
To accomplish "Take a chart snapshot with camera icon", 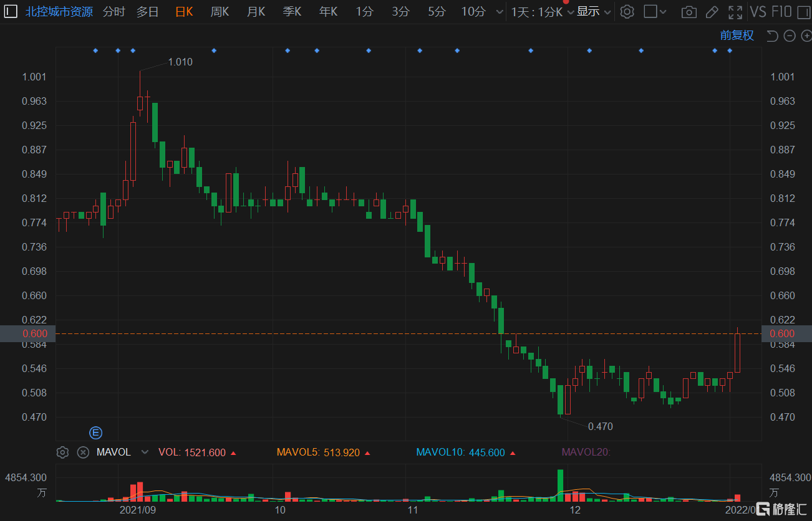I will 689,12.
